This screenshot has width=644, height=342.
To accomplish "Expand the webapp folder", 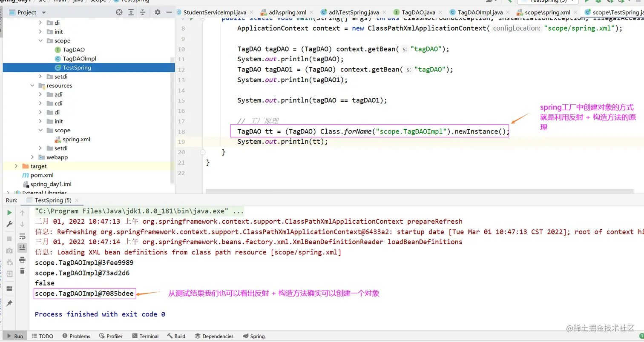I will (x=32, y=157).
